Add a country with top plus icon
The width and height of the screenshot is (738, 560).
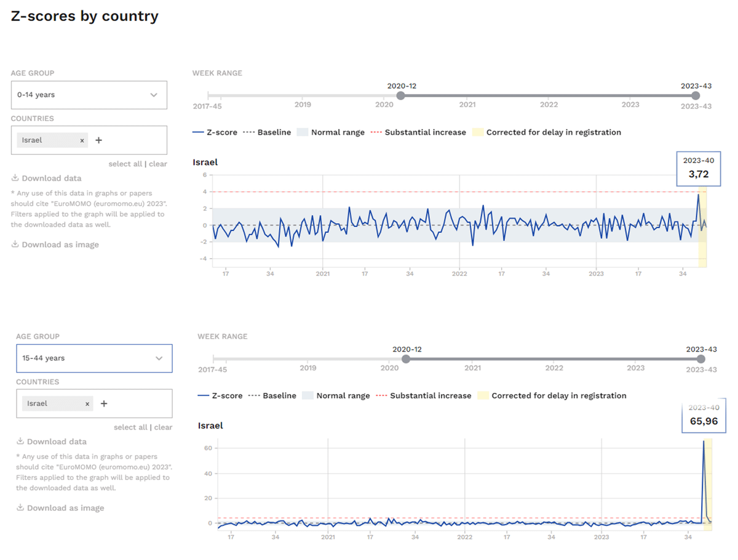click(x=98, y=140)
